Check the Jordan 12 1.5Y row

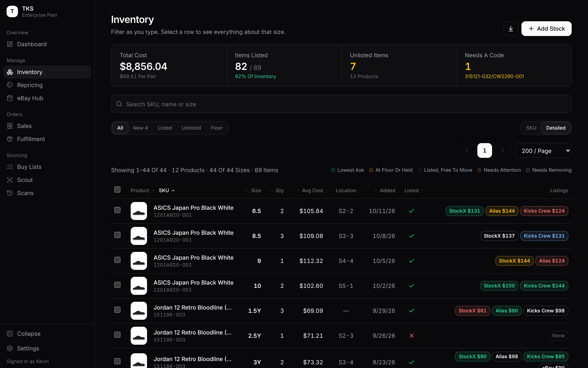click(x=117, y=310)
